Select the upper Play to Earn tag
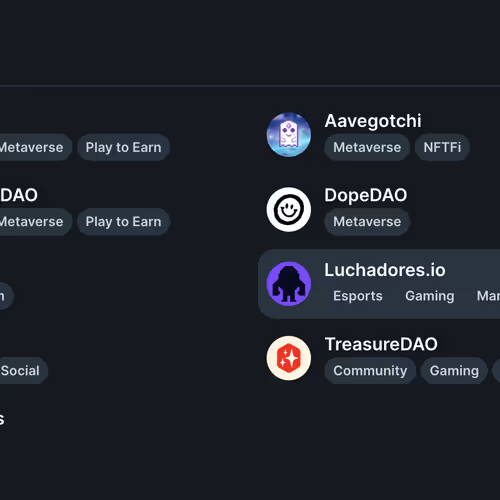This screenshot has height=500, width=500. coord(123,147)
